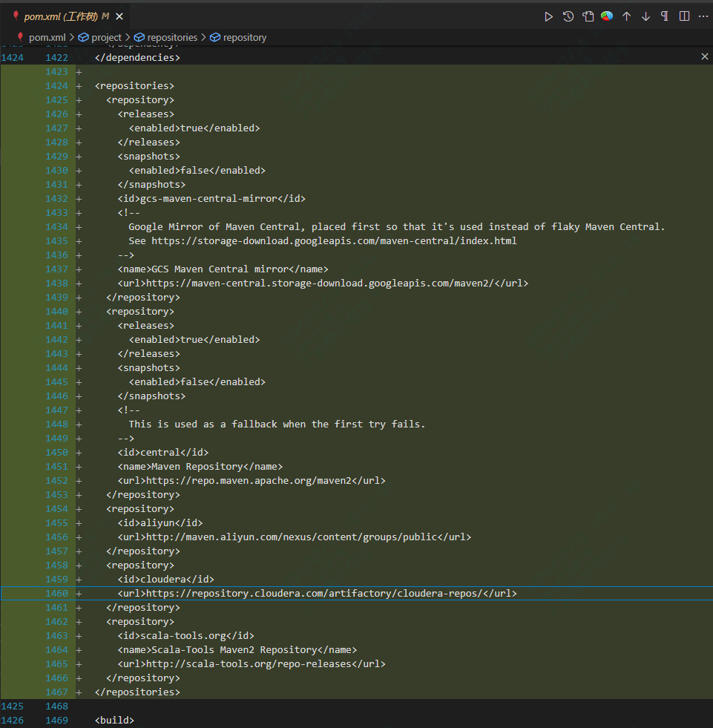Click the <repositories> opening tag line
713x728 pixels.
(134, 86)
